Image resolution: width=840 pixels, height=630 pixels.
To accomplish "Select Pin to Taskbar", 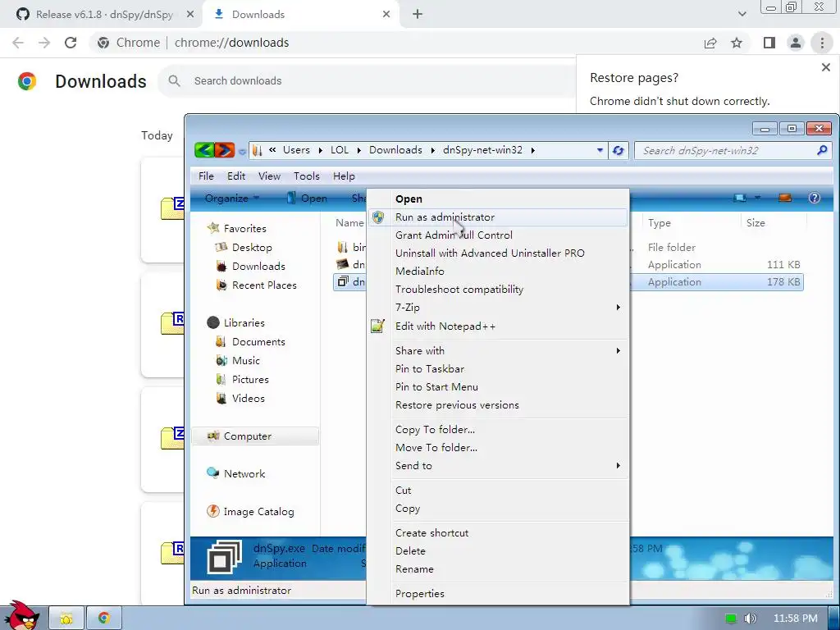I will click(498, 369).
